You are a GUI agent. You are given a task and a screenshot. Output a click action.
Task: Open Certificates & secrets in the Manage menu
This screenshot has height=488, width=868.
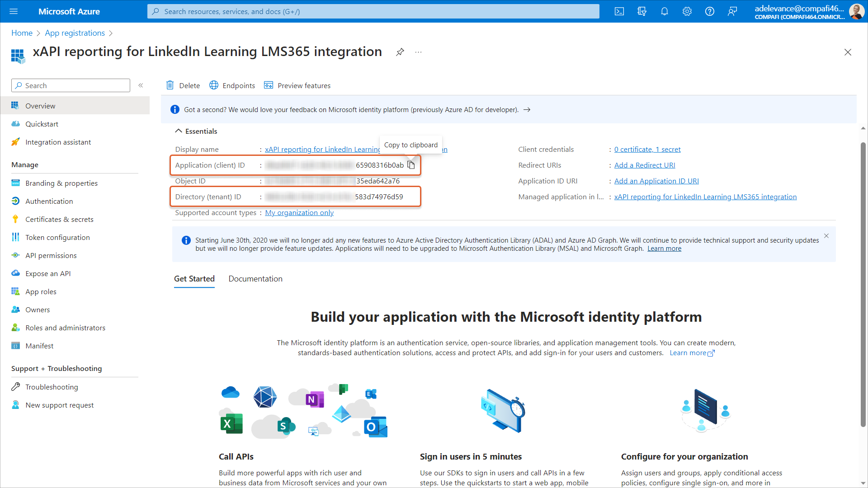click(59, 219)
